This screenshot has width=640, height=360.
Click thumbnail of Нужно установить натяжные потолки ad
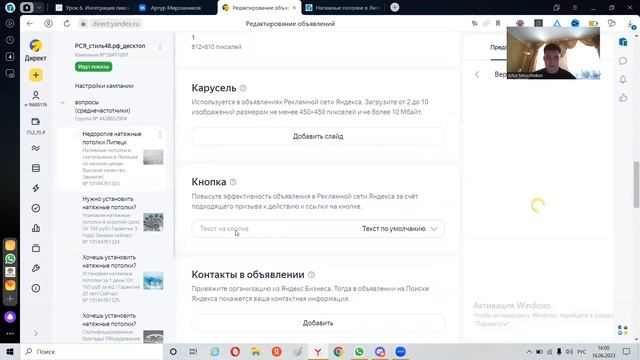coord(153,222)
